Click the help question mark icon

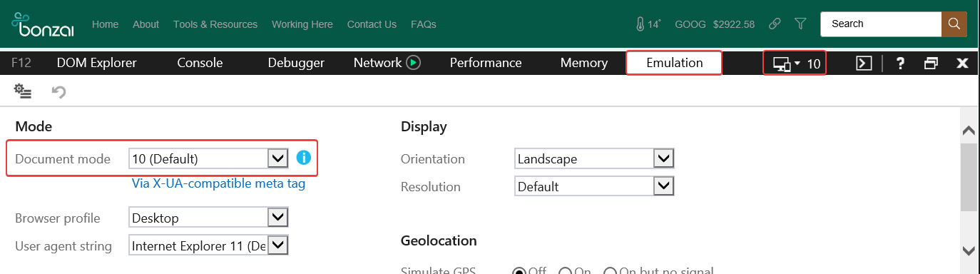900,63
